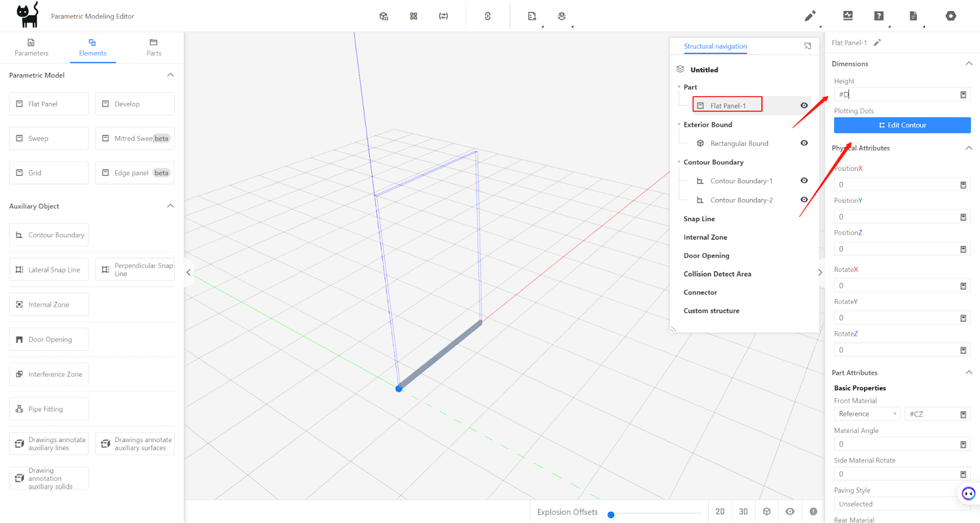Adjust the Explosion Offsets slider handle

[611, 514]
